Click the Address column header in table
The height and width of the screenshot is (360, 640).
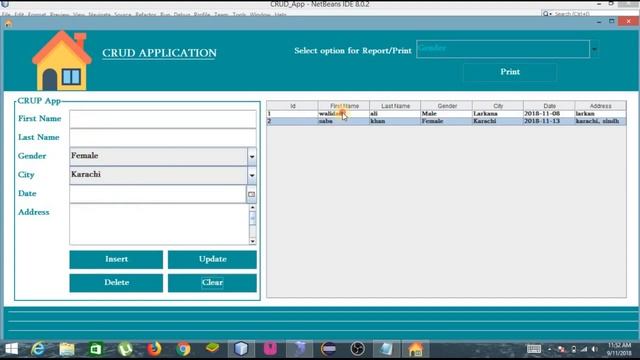(600, 106)
